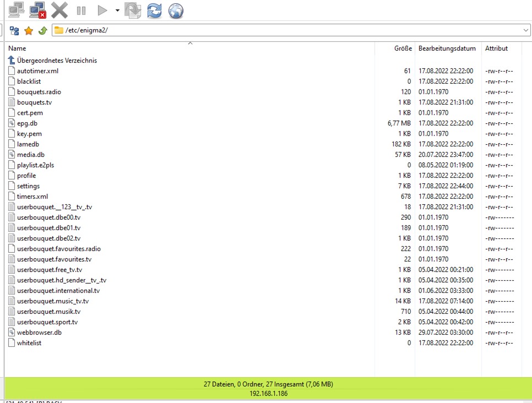
Task: Toggle the directory tree view icon
Action: 14,30
